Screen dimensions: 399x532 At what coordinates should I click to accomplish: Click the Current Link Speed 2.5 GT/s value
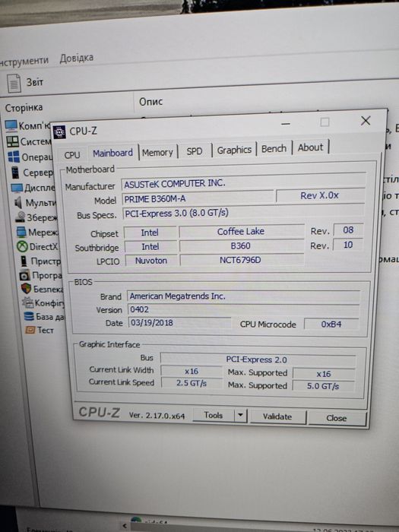coord(192,383)
